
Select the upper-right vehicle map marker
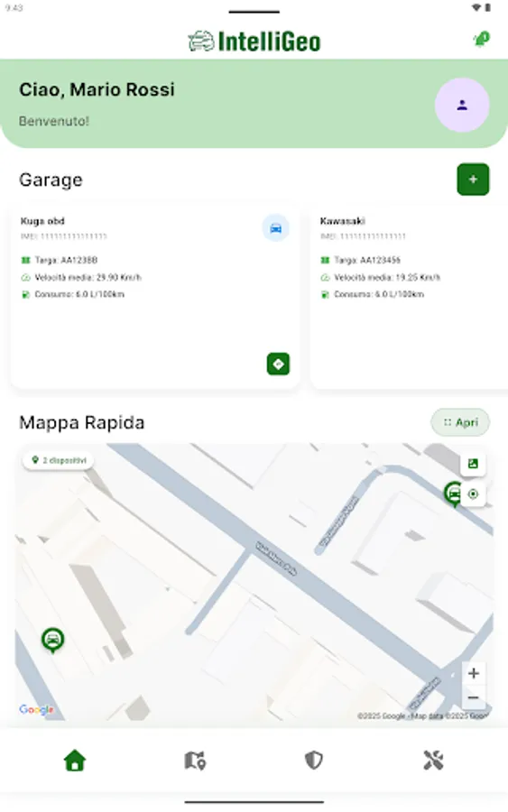(x=454, y=494)
